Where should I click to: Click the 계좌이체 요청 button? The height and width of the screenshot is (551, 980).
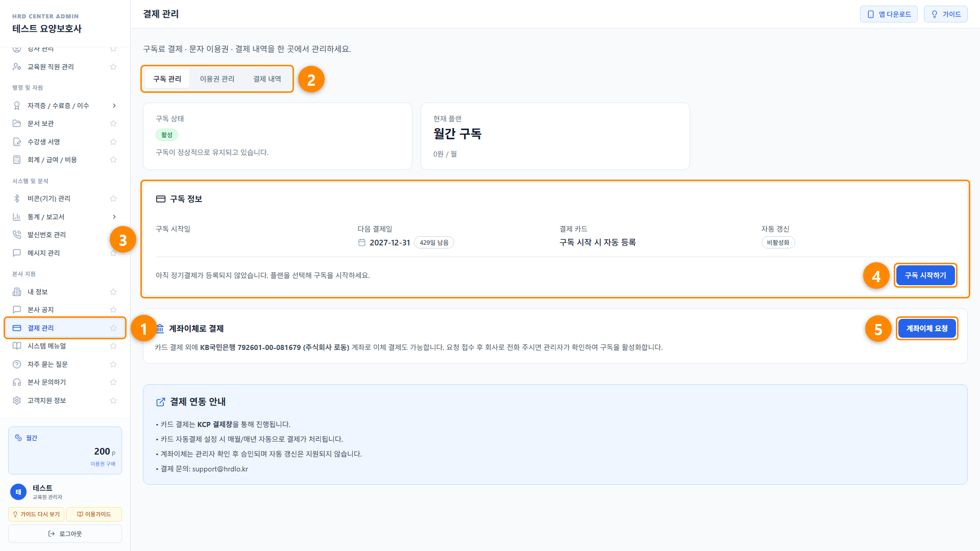click(927, 329)
